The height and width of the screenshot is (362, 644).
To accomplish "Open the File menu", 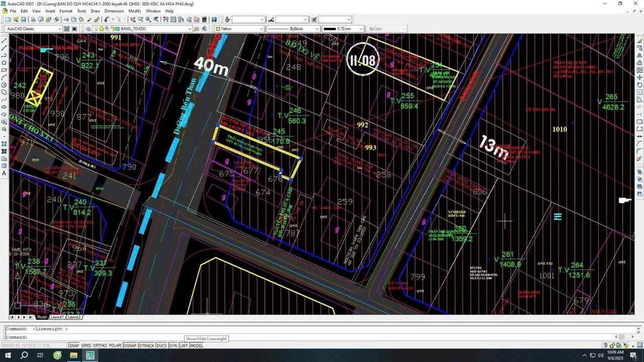I will pos(13,11).
